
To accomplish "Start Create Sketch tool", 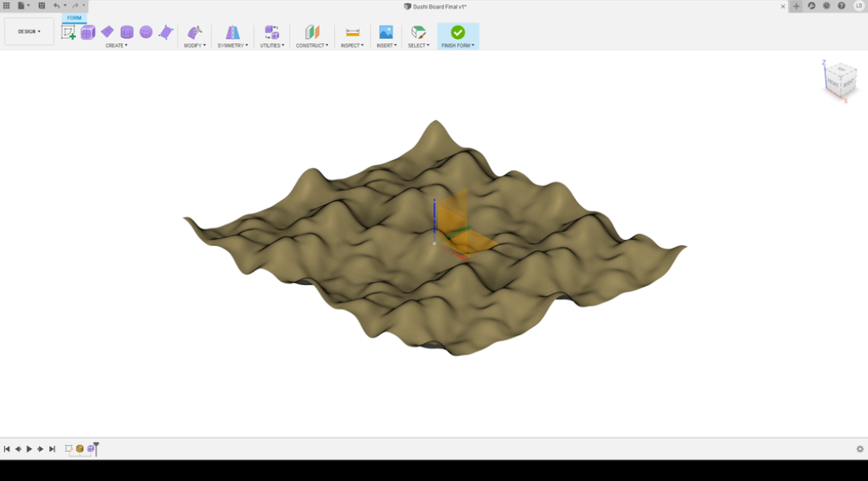I will point(68,33).
